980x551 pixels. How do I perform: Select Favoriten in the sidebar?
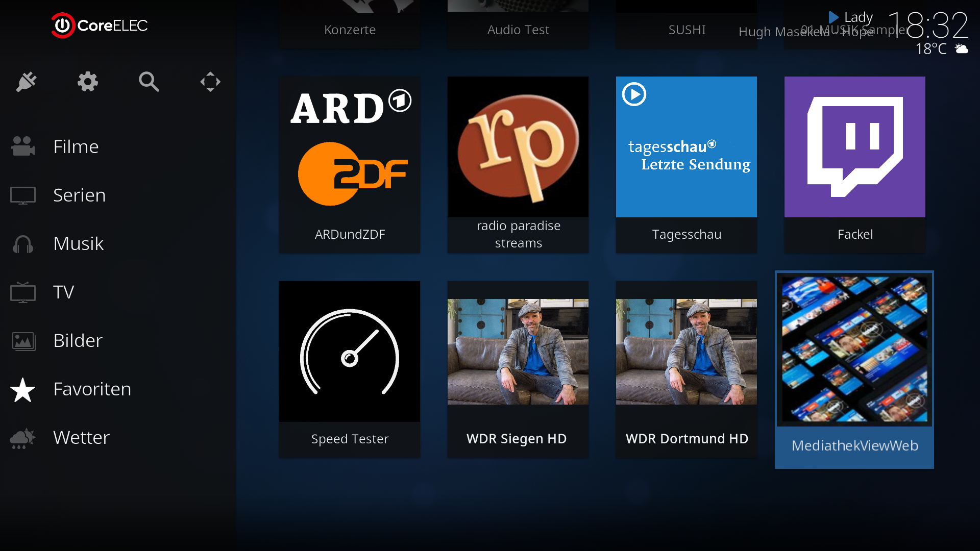(118, 389)
